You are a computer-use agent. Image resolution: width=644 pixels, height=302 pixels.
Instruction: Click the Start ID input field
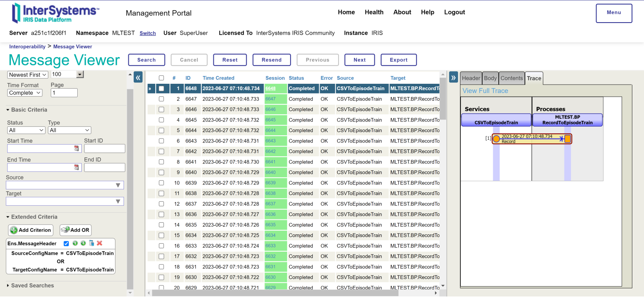coord(105,149)
